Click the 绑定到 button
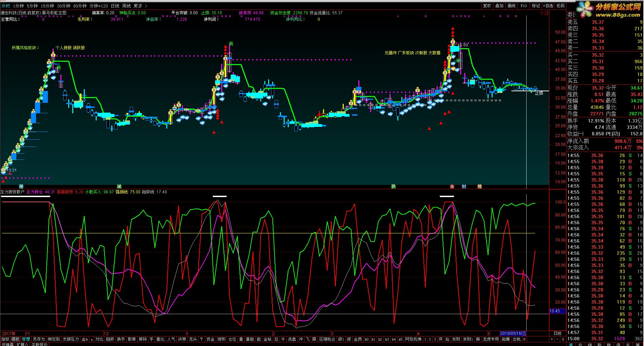 tap(54, 339)
